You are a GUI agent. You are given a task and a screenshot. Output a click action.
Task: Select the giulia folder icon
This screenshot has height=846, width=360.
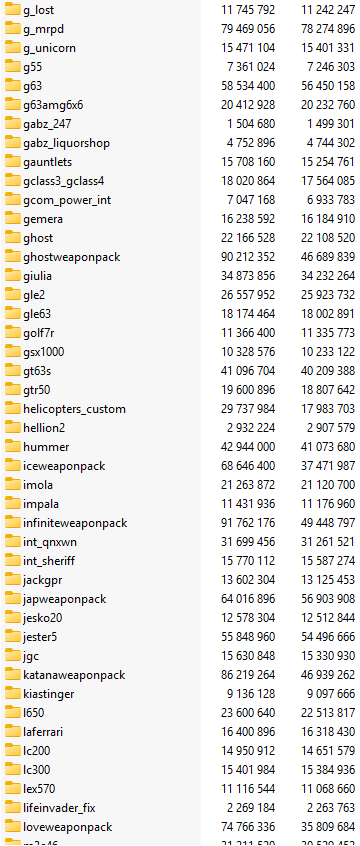(x=12, y=276)
